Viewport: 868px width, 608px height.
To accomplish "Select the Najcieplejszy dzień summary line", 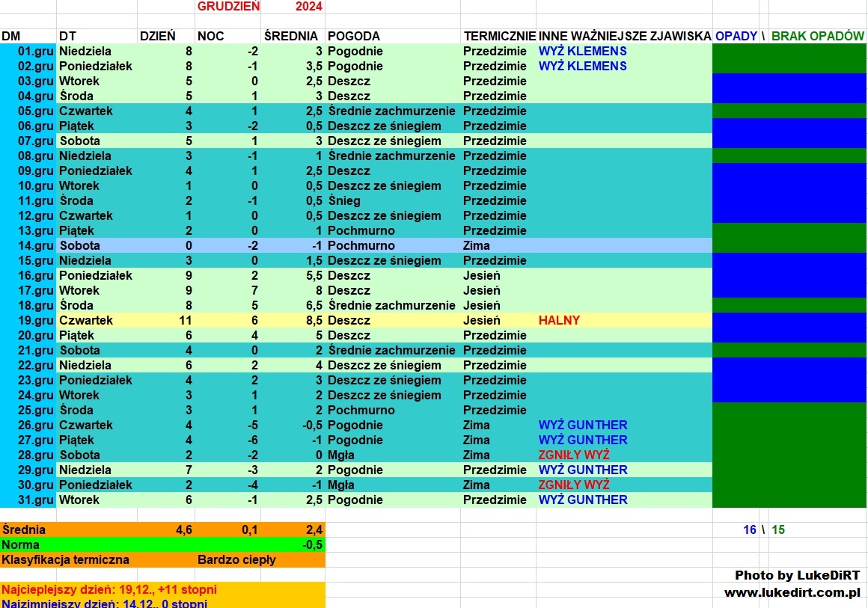I will pyautogui.click(x=109, y=589).
